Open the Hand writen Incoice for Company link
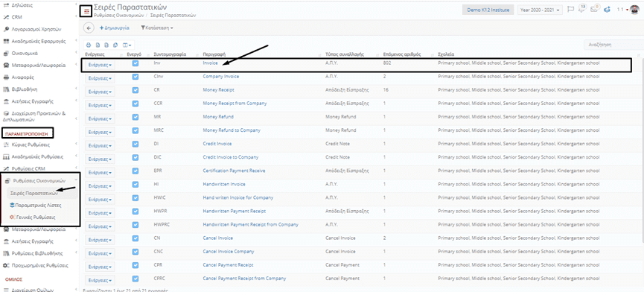 coord(237,197)
